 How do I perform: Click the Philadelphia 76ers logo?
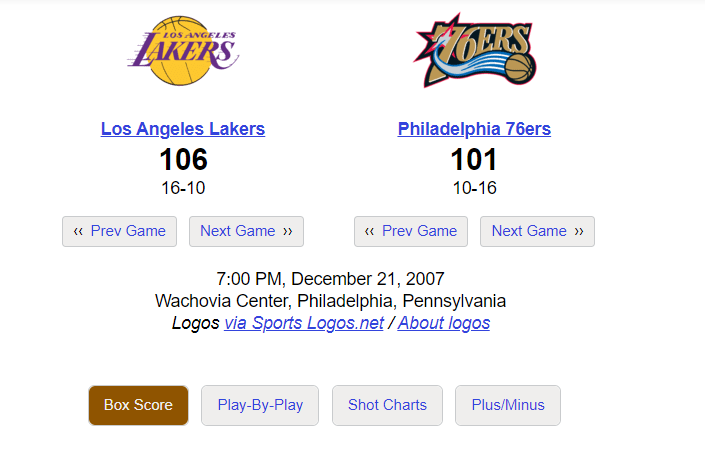point(474,51)
